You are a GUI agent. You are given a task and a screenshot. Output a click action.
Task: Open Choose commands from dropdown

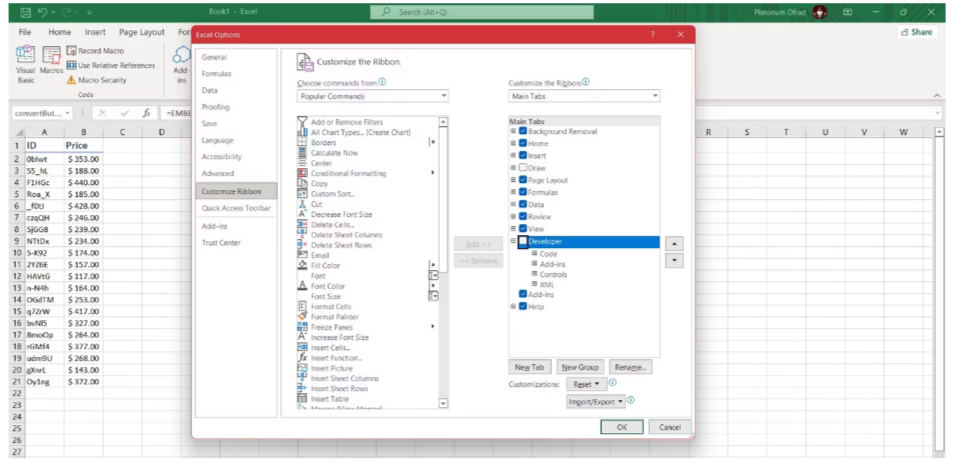point(373,96)
